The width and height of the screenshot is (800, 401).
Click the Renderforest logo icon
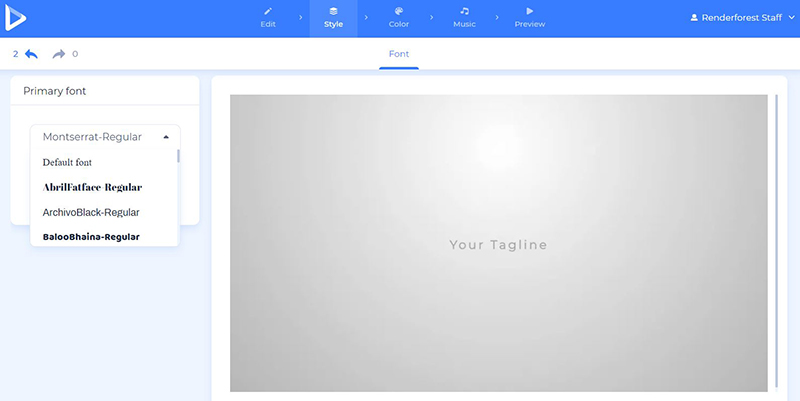15,18
